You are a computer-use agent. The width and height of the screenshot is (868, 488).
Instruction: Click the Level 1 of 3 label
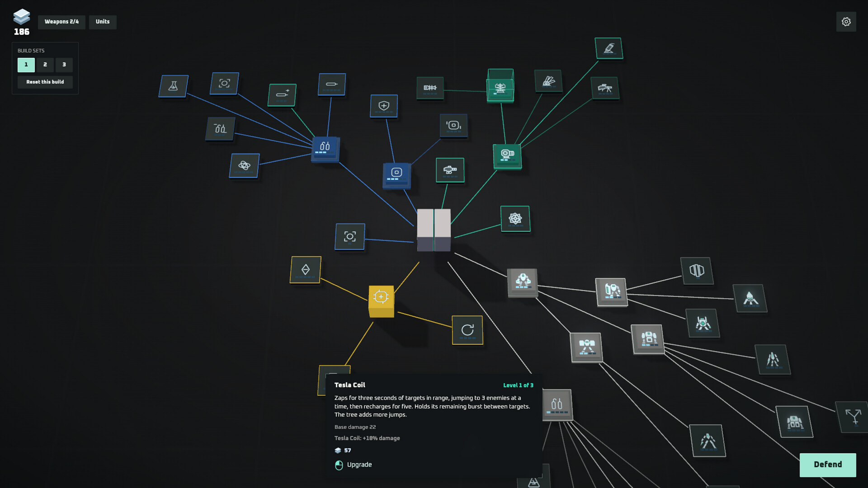tap(518, 385)
